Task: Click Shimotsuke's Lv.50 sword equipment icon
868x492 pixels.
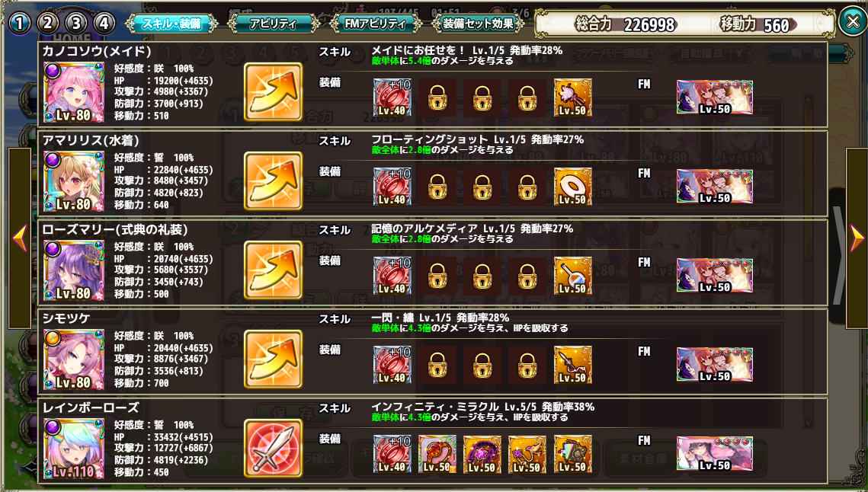Action: point(573,365)
